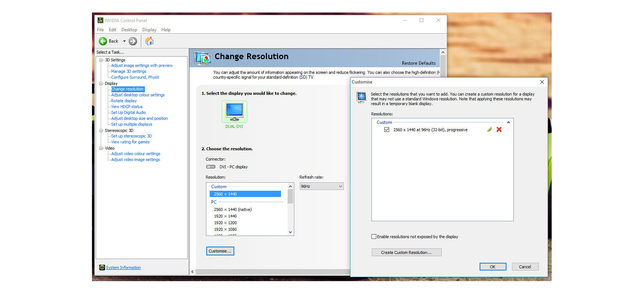This screenshot has height=294, width=644.
Task: Click the Create Custom Resolution button
Action: (x=406, y=252)
